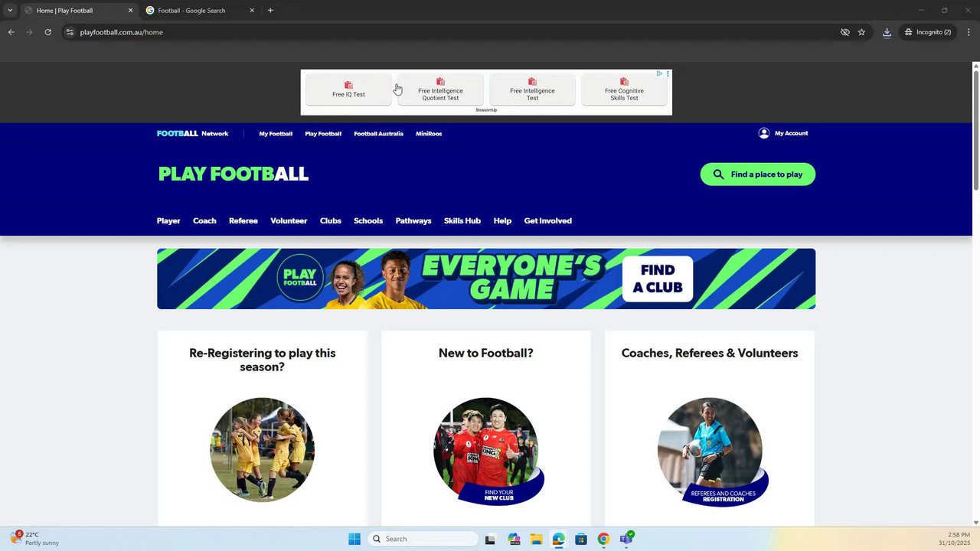
Task: Close the Football - Google Search tab
Action: click(x=252, y=11)
